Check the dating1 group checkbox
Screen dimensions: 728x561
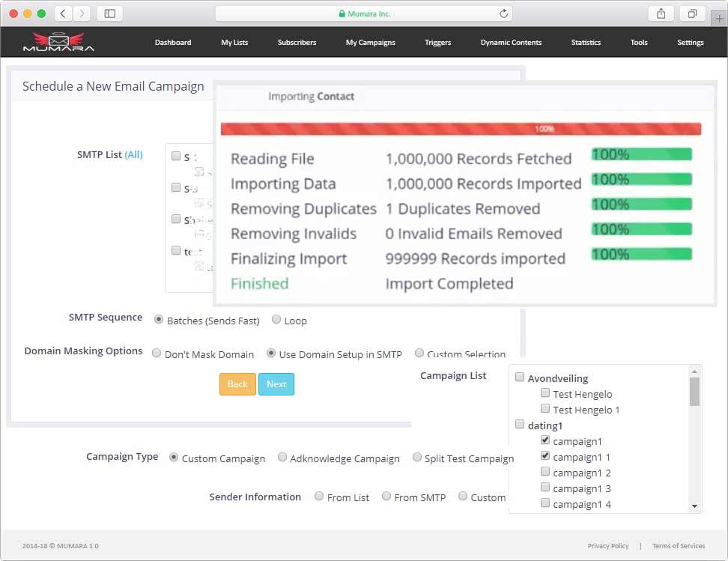point(520,425)
